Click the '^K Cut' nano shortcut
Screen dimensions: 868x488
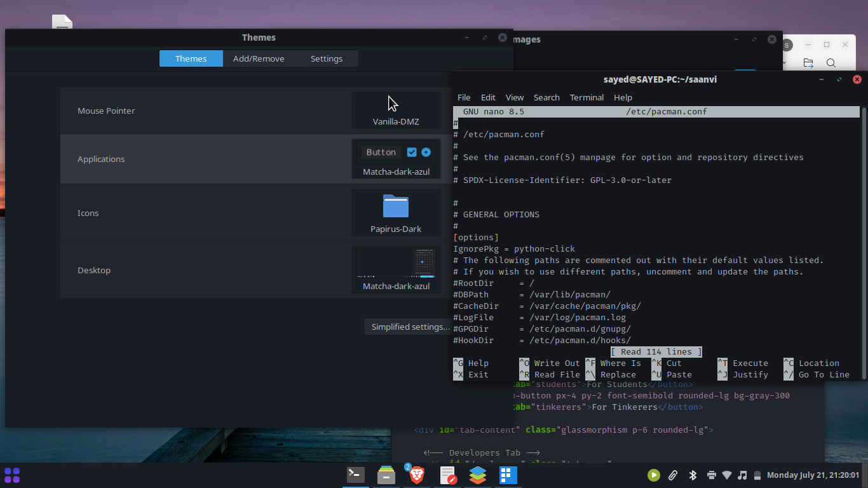click(667, 363)
